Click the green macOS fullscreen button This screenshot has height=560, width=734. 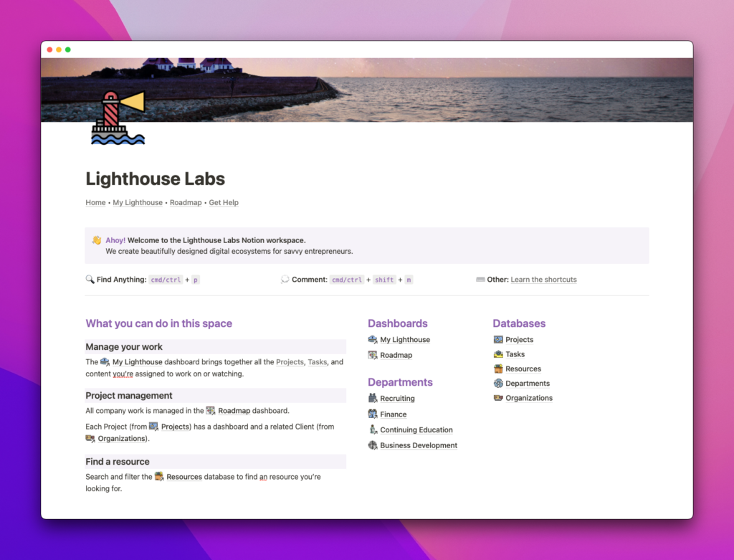[x=68, y=49]
